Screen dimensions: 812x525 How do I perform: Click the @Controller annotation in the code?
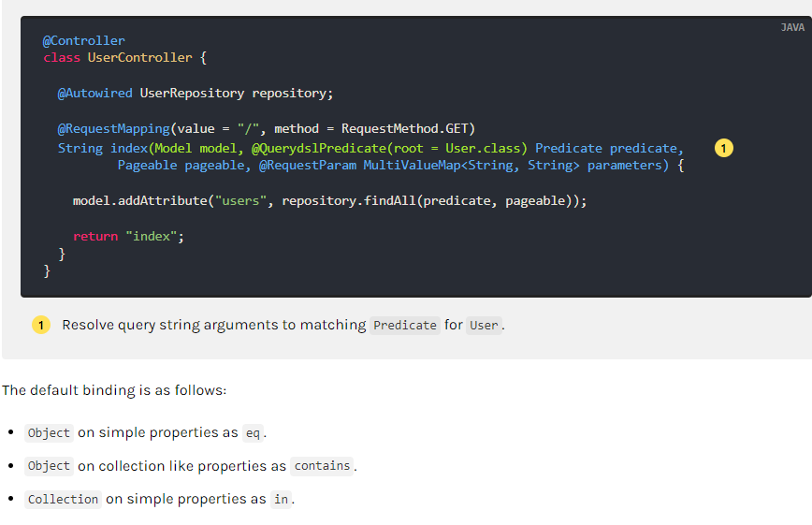[83, 40]
